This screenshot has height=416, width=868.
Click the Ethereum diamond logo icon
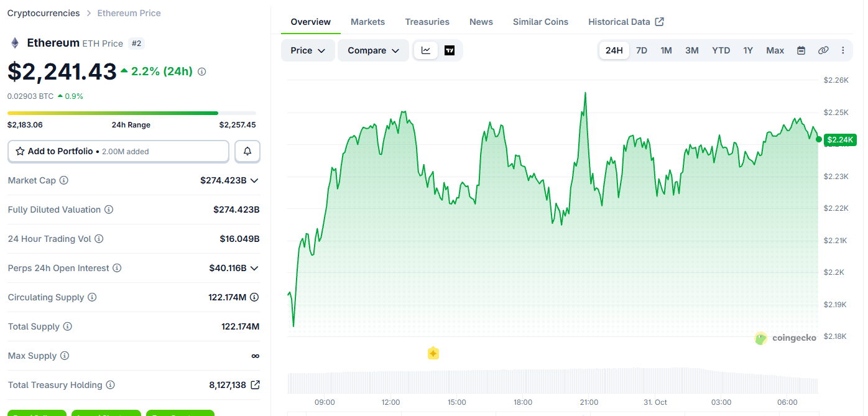(14, 43)
